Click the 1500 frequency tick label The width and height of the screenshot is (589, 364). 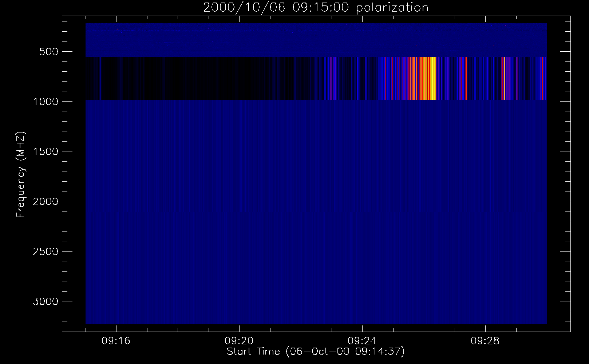(45, 151)
